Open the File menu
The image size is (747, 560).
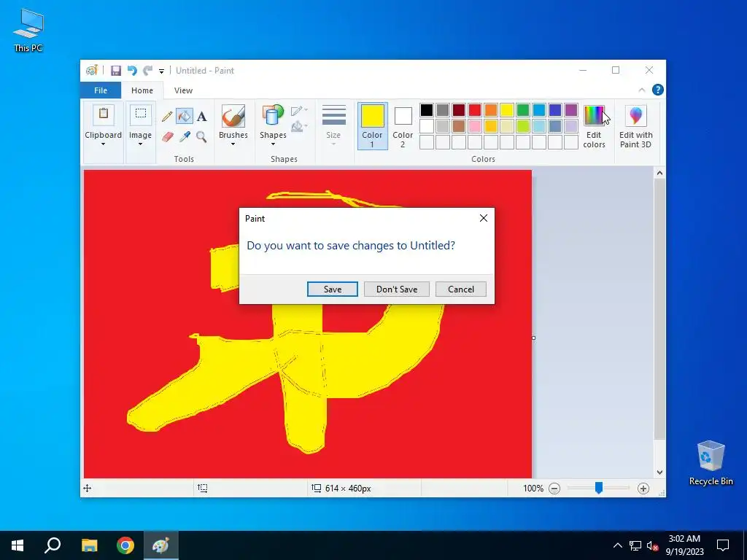(101, 90)
